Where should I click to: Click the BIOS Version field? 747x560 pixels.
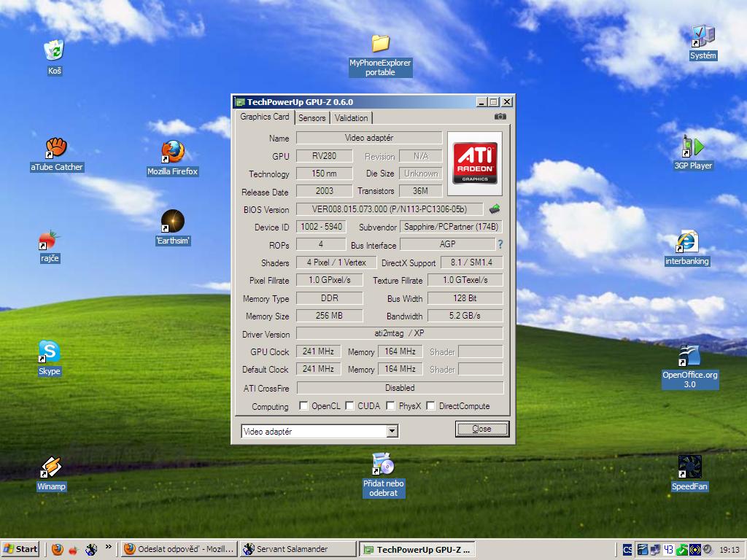point(390,209)
